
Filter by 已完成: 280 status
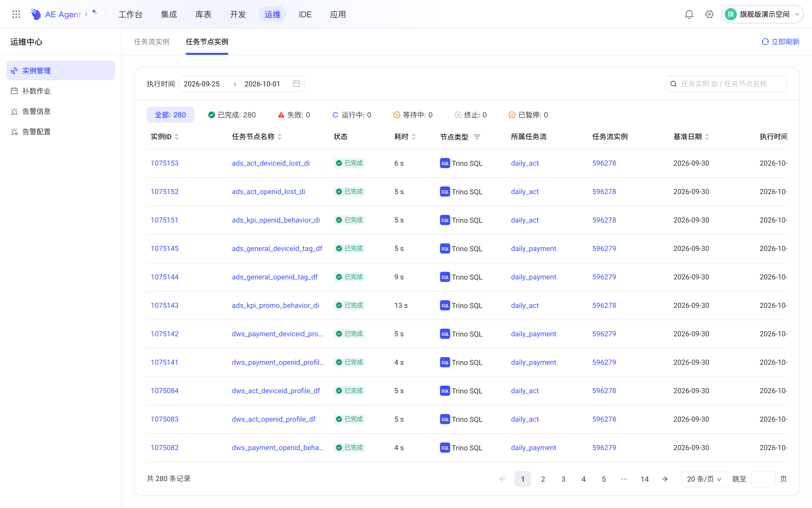232,115
